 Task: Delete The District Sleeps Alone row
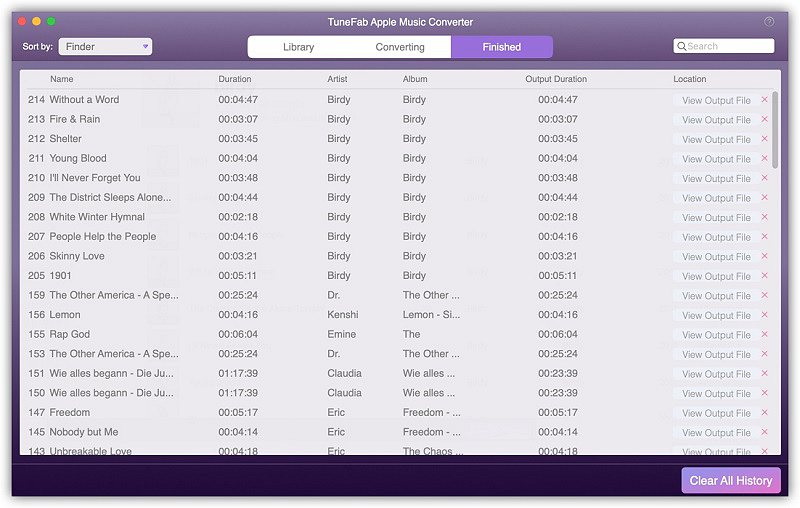pos(764,197)
